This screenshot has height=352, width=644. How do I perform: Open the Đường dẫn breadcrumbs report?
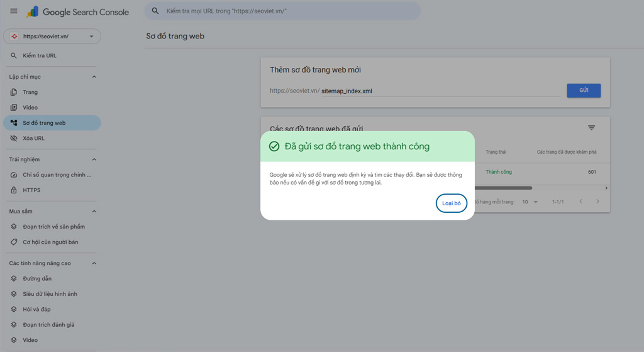[52, 278]
